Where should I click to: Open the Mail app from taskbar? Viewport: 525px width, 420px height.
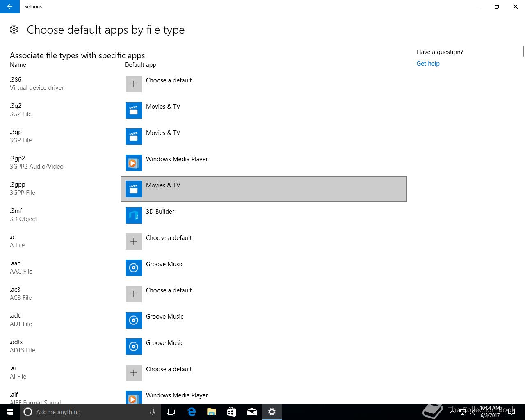[251, 412]
